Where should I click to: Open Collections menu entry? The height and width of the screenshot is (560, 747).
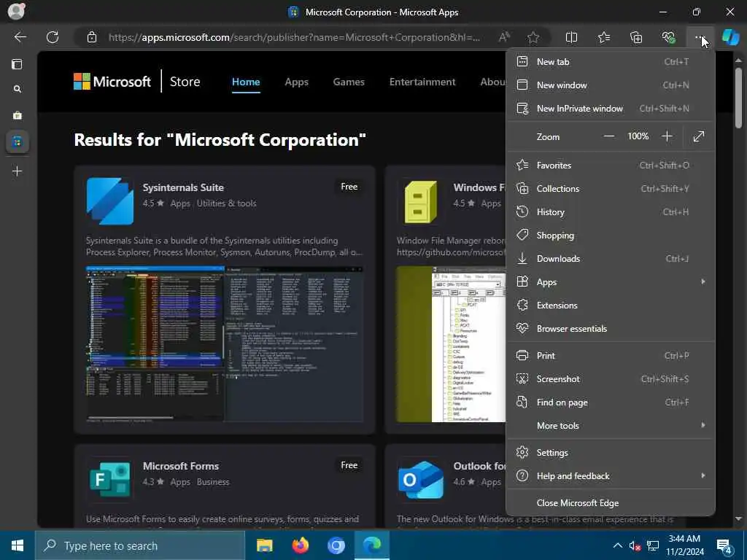tap(611, 189)
